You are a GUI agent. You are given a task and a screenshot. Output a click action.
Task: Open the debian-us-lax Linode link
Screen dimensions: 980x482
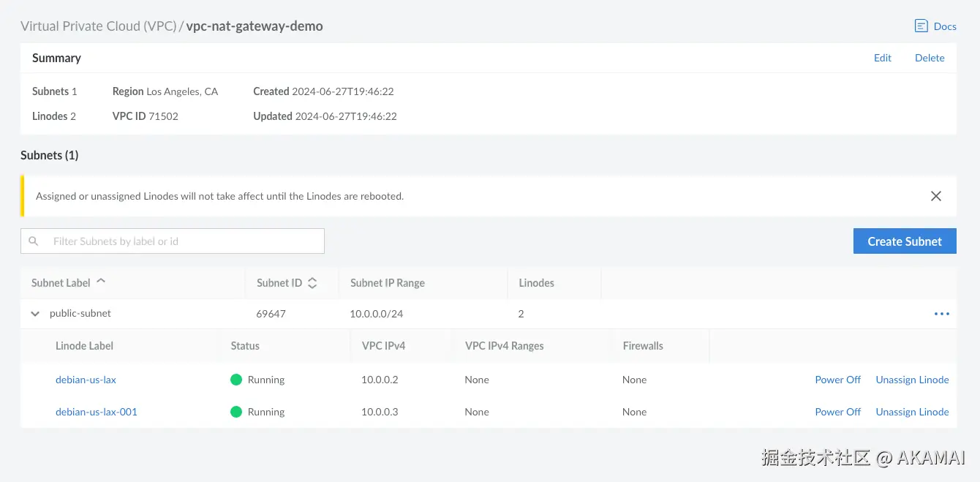(86, 380)
